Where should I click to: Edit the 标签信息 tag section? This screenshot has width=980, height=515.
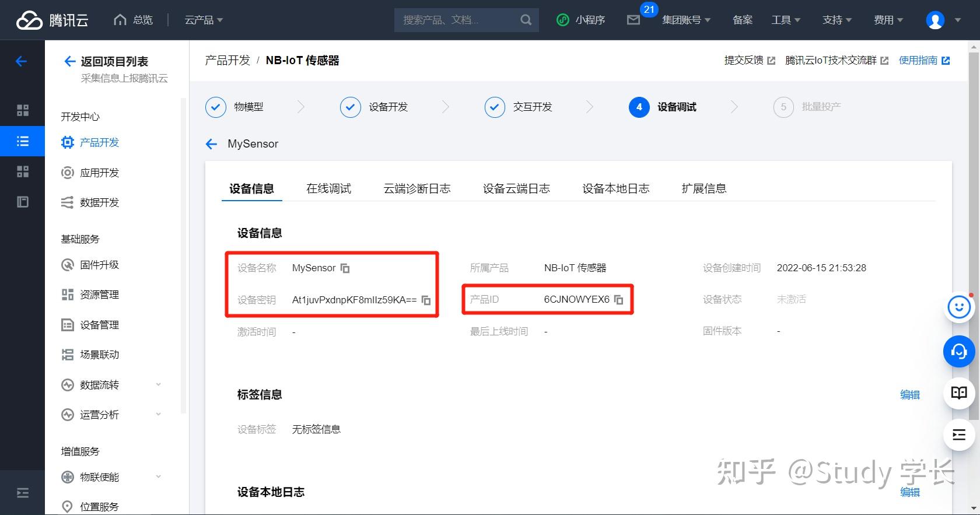pos(910,395)
